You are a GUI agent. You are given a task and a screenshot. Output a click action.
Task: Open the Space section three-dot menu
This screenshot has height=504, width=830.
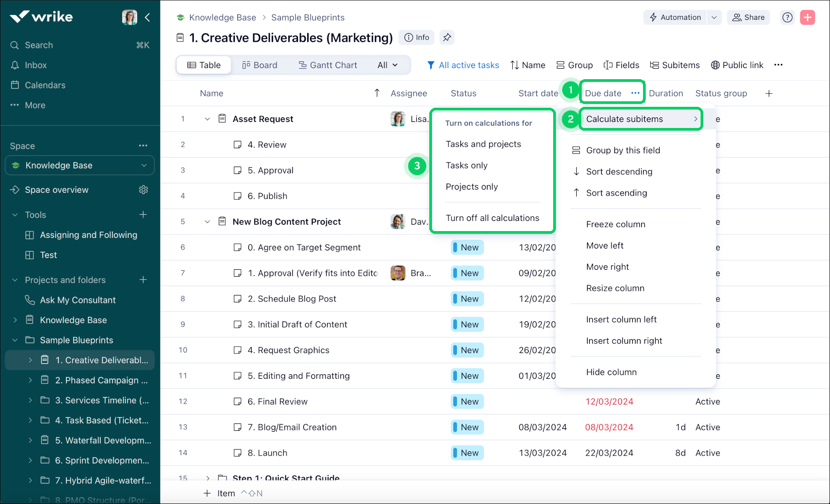point(143,145)
